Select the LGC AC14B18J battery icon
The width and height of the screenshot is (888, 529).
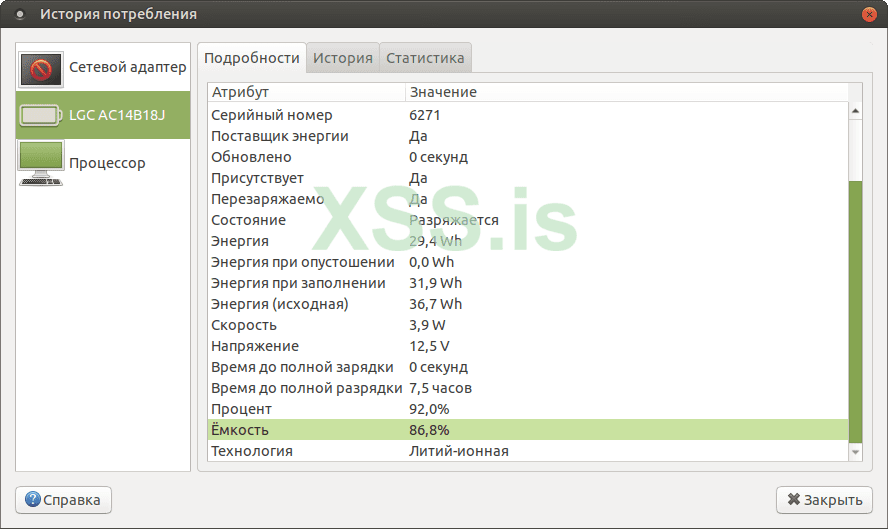[40, 115]
